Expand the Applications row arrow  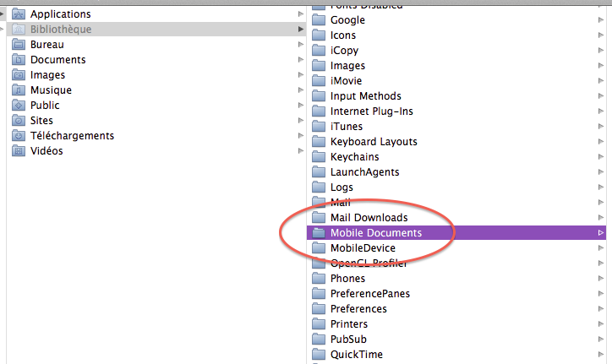click(300, 14)
